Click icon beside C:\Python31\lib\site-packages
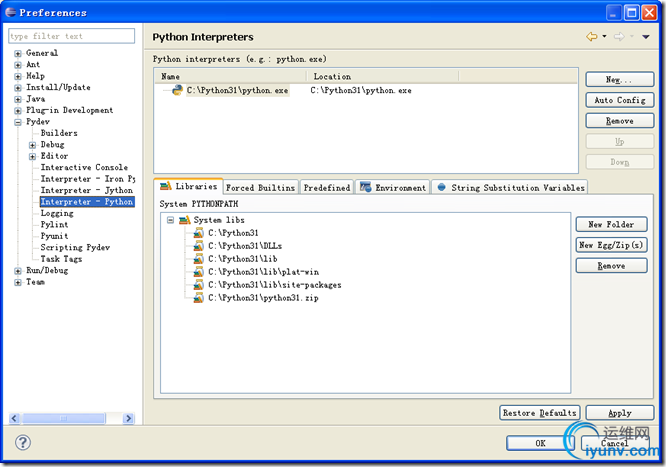The height and width of the screenshot is (467, 666). coord(198,285)
